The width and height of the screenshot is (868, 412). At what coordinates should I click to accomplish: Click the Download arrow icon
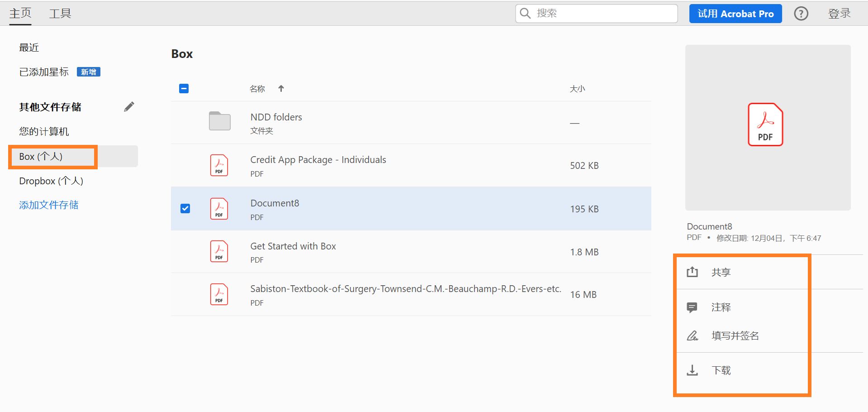tap(692, 370)
